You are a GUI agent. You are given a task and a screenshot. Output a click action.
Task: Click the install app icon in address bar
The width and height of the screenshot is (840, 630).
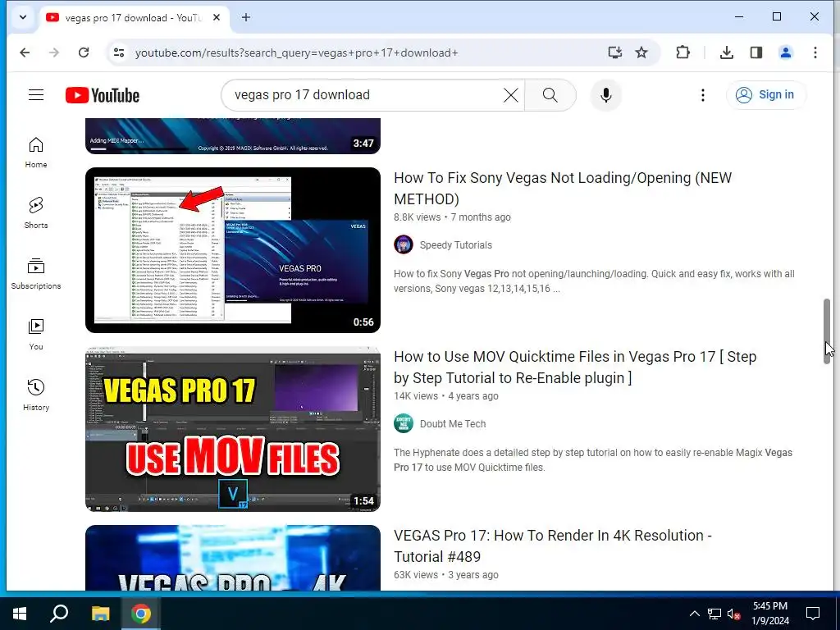(x=615, y=52)
